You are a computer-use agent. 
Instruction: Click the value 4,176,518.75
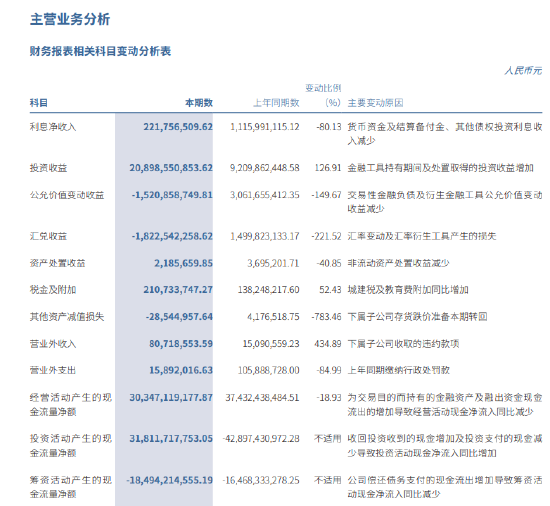coord(273,317)
